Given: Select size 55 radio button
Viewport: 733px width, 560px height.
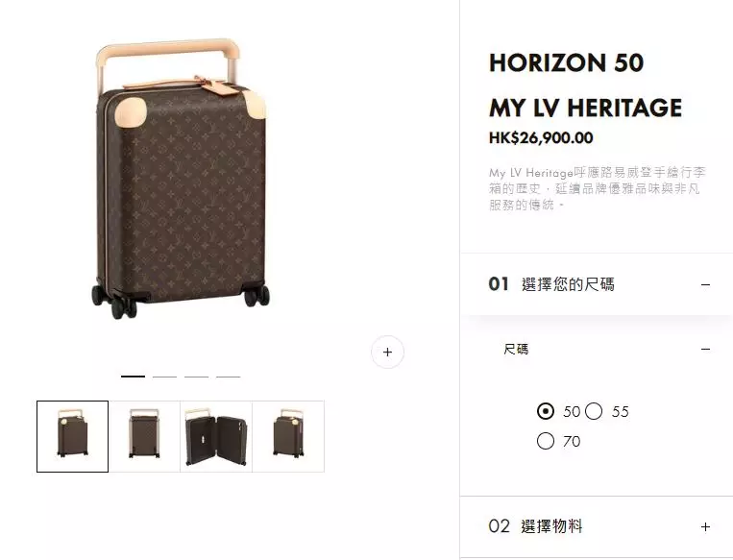Looking at the screenshot, I should 594,411.
